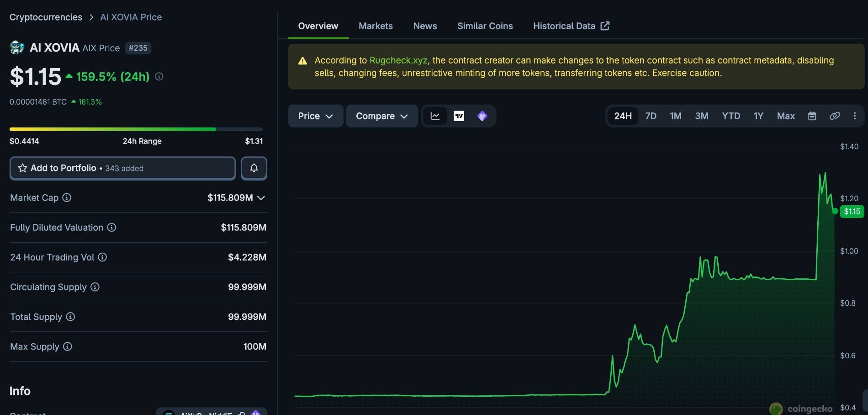Viewport: 868px width, 415px height.
Task: Click the 159.5% (24h) change text
Action: [x=113, y=77]
